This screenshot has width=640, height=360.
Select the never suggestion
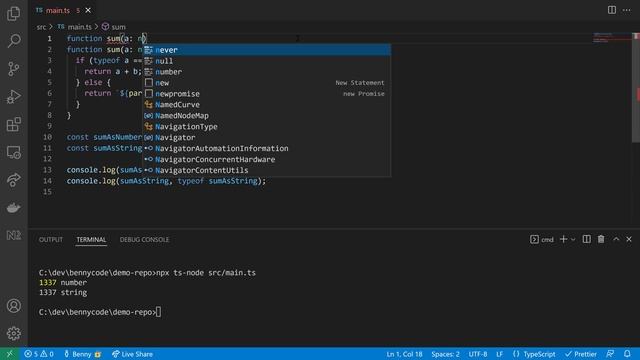(x=267, y=50)
